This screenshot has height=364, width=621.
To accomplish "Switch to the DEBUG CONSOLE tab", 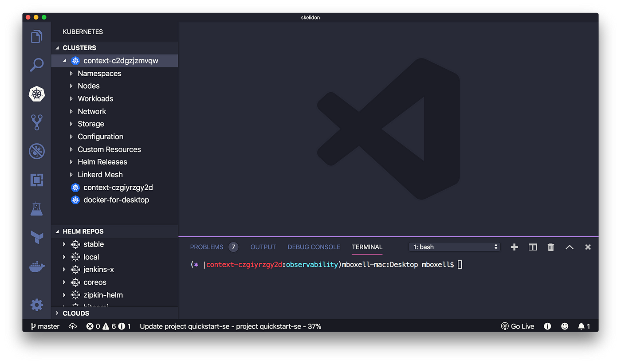I will (x=314, y=247).
